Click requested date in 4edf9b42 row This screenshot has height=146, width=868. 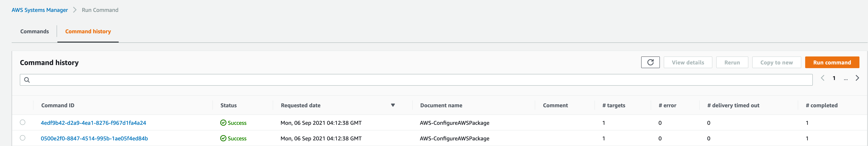point(321,123)
